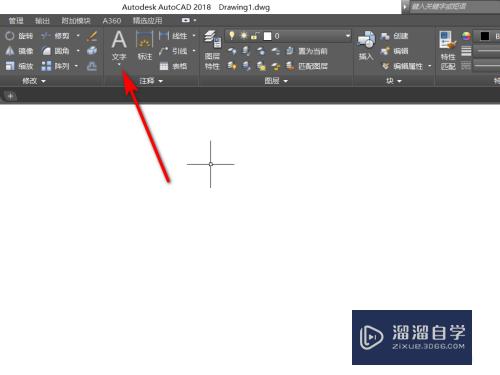Image resolution: width=500 pixels, height=375 pixels.
Task: Open the Add-ins (附加模块) ribbon tab
Action: (x=76, y=21)
